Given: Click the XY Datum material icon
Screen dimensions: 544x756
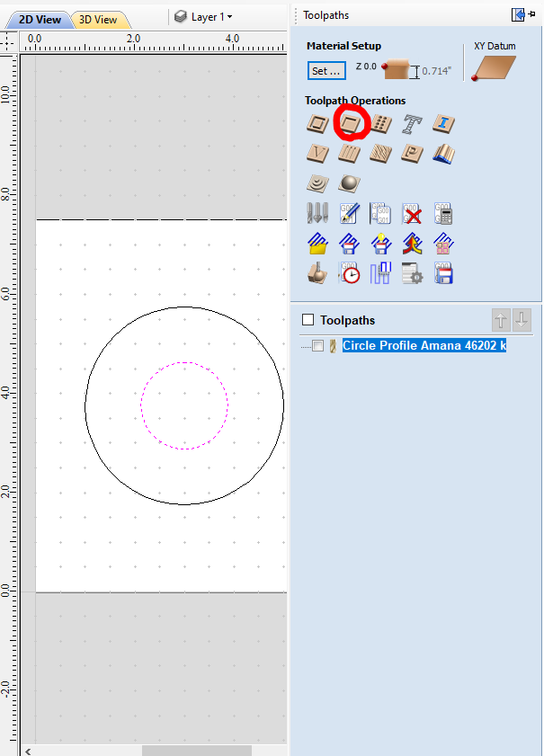Looking at the screenshot, I should tap(494, 68).
